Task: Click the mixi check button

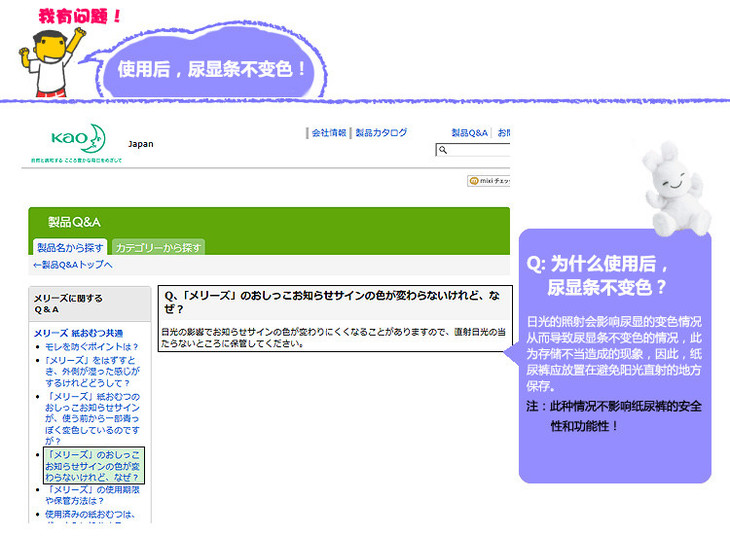Action: click(488, 181)
